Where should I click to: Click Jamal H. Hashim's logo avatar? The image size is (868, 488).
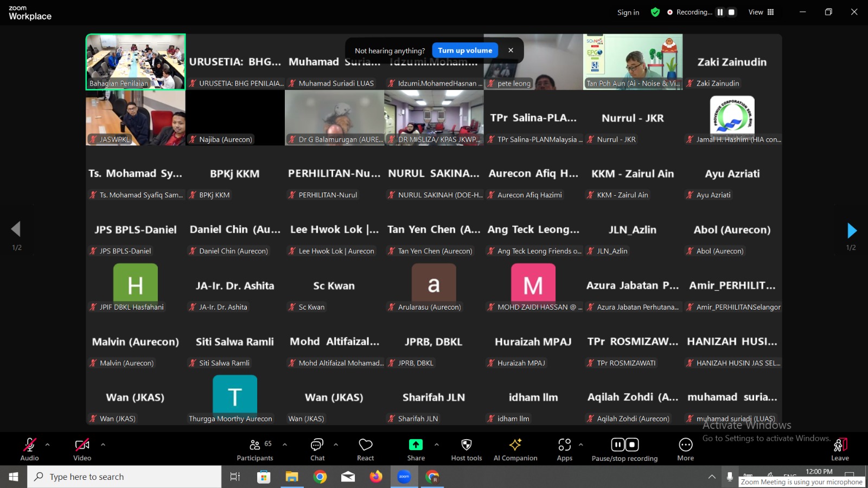(732, 115)
